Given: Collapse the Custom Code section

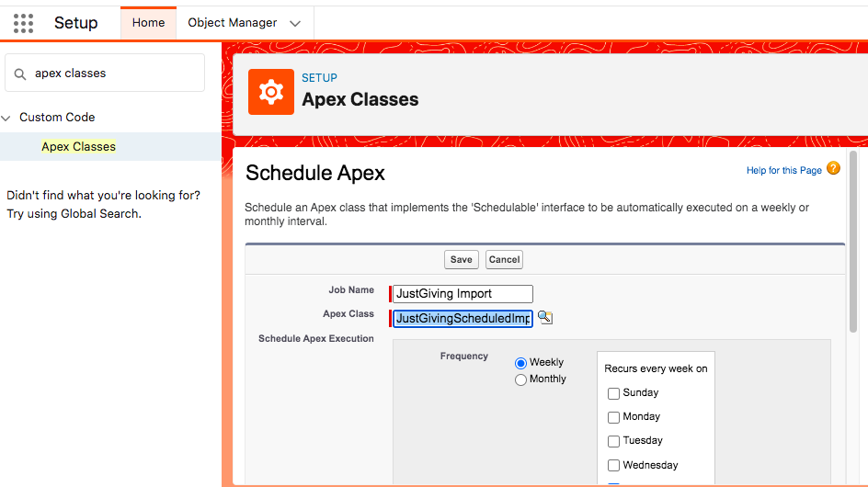Looking at the screenshot, I should pos(6,118).
